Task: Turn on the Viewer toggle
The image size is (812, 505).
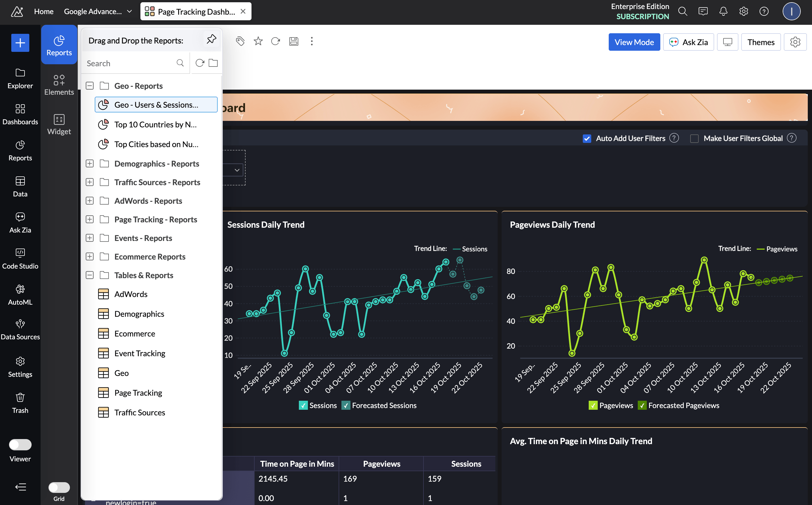Action: click(20, 444)
